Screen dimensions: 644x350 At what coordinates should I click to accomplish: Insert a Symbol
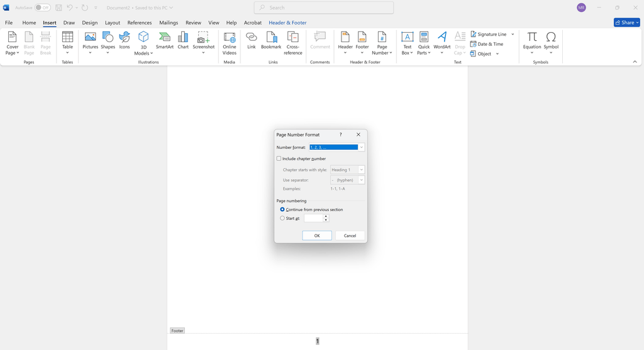coord(551,43)
